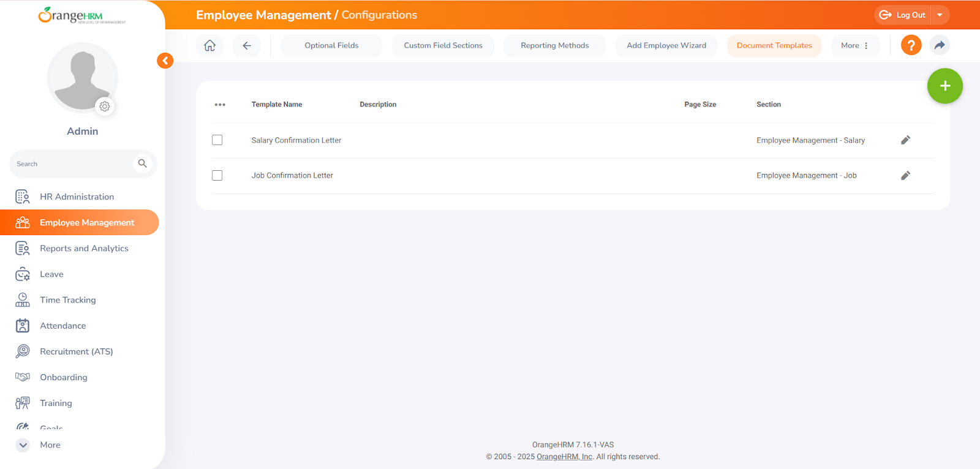Add a new template with green plus button
Viewport: 980px width, 469px height.
click(x=944, y=86)
